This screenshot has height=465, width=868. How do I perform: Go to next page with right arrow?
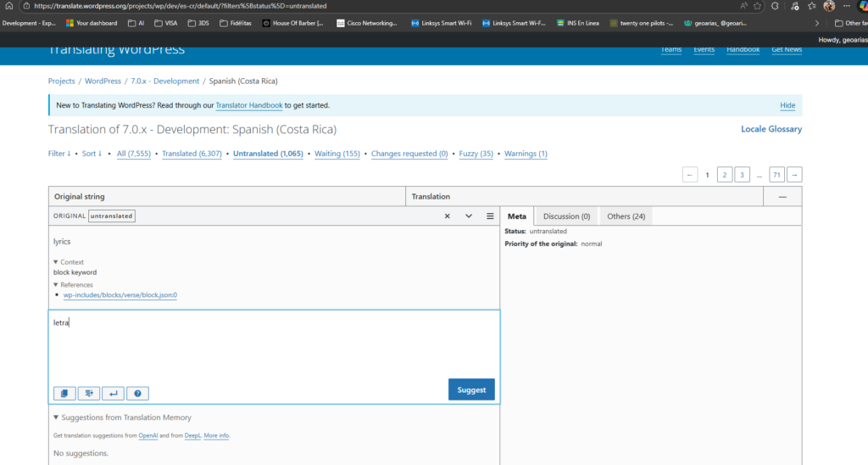pyautogui.click(x=794, y=175)
